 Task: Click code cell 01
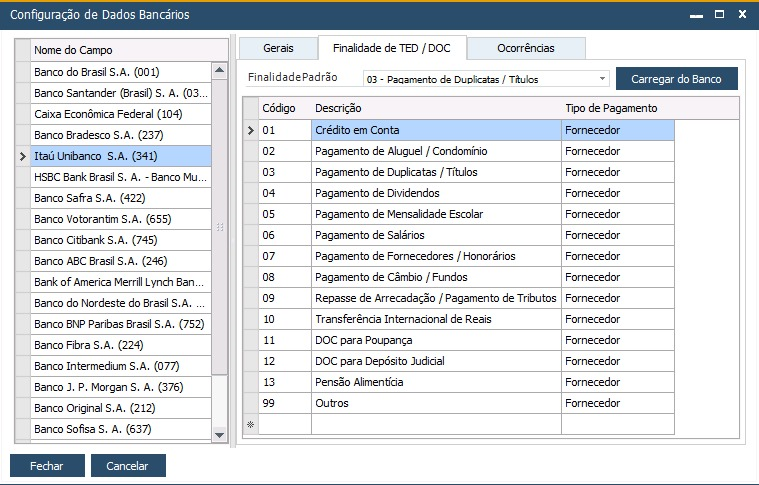click(285, 130)
